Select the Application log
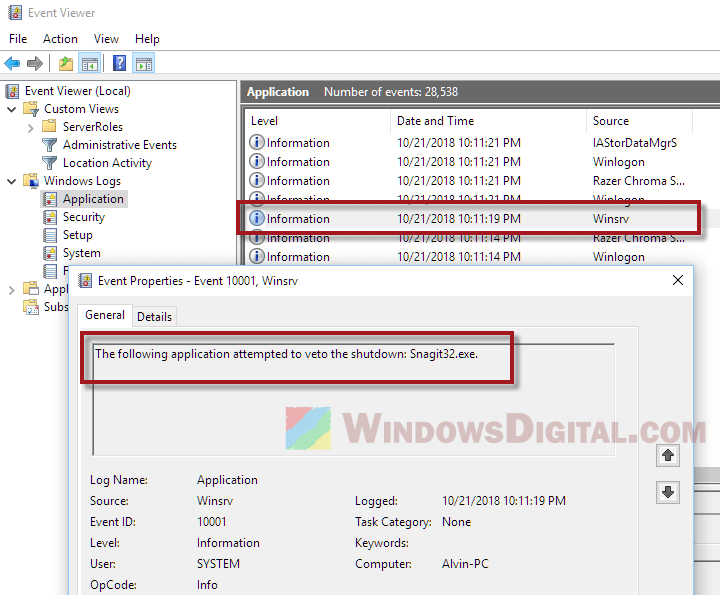Image resolution: width=720 pixels, height=595 pixels. [x=93, y=199]
